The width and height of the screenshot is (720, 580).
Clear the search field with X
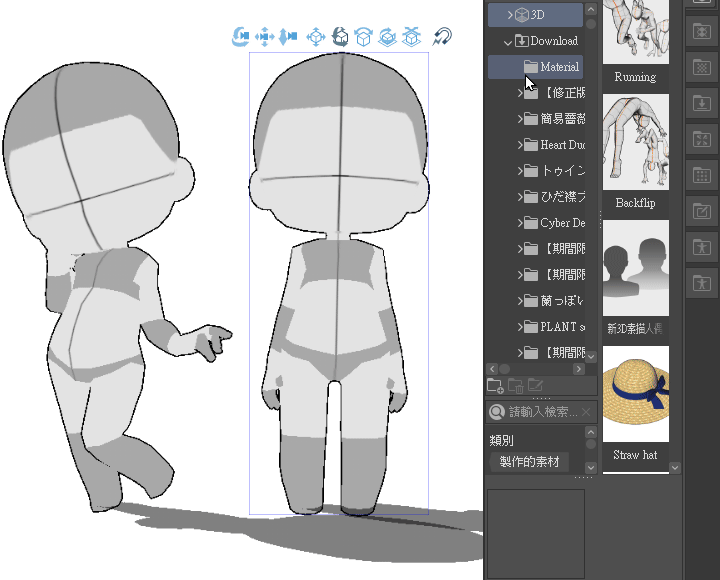(x=586, y=412)
